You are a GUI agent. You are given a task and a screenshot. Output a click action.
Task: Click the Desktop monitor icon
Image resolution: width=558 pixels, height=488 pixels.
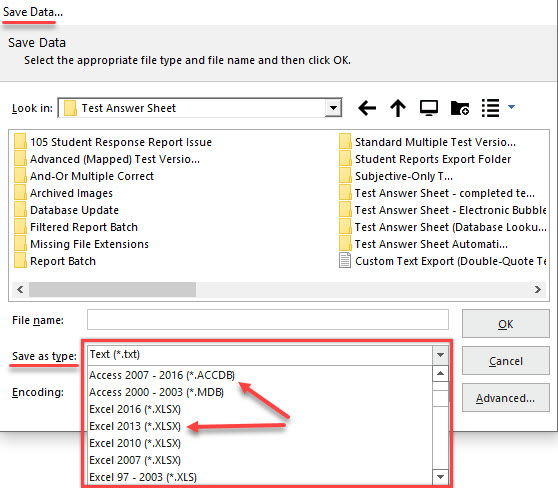[429, 108]
